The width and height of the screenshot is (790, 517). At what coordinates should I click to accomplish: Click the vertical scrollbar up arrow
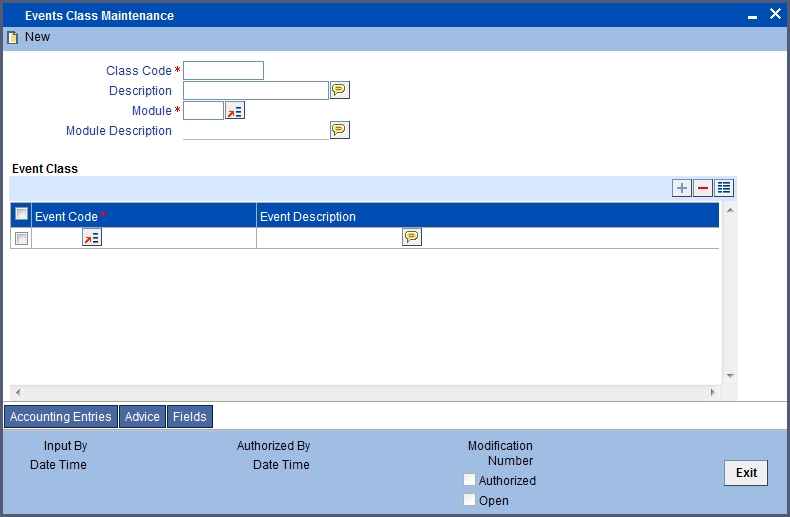click(730, 210)
